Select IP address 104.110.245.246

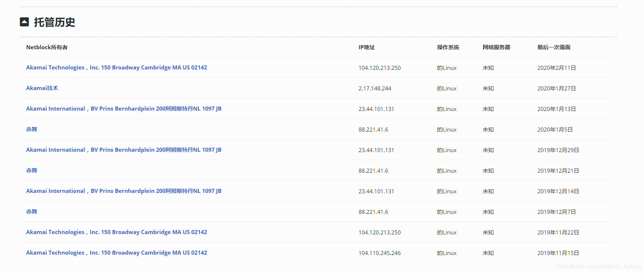(x=379, y=253)
